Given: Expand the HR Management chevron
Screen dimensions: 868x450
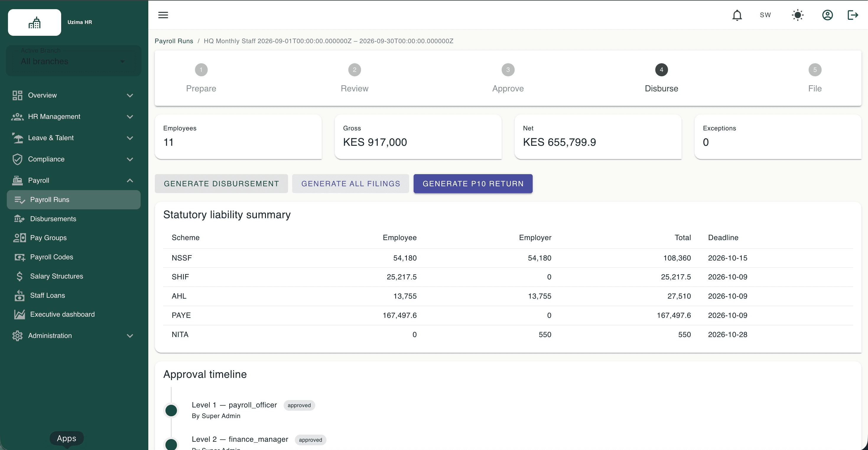Looking at the screenshot, I should 130,117.
